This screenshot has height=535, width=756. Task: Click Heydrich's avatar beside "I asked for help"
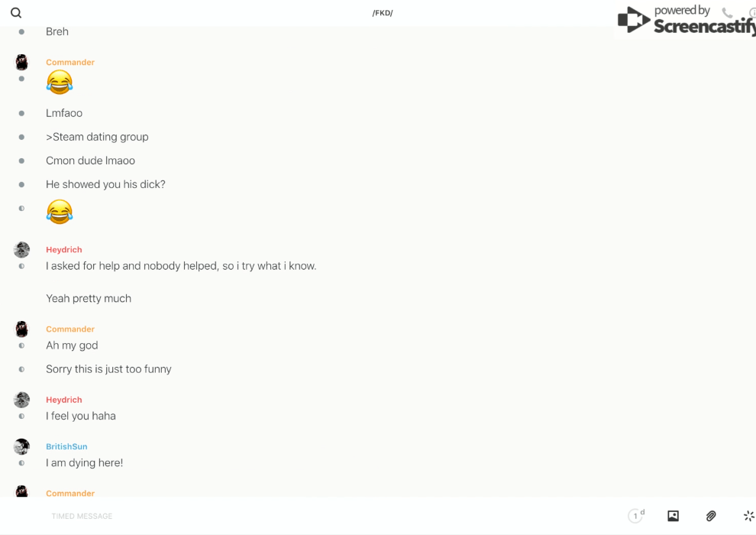pos(21,250)
